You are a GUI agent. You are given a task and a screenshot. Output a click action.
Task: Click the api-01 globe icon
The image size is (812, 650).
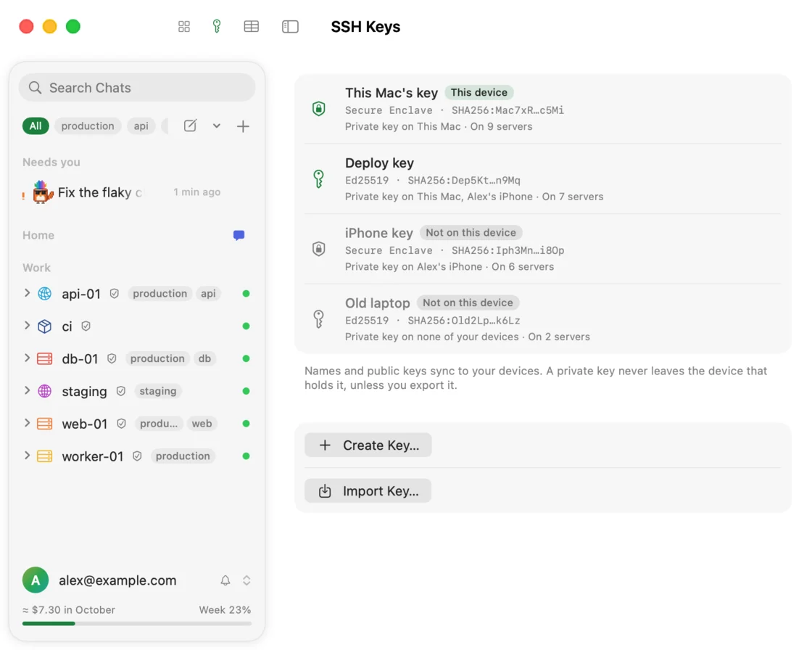[45, 294]
